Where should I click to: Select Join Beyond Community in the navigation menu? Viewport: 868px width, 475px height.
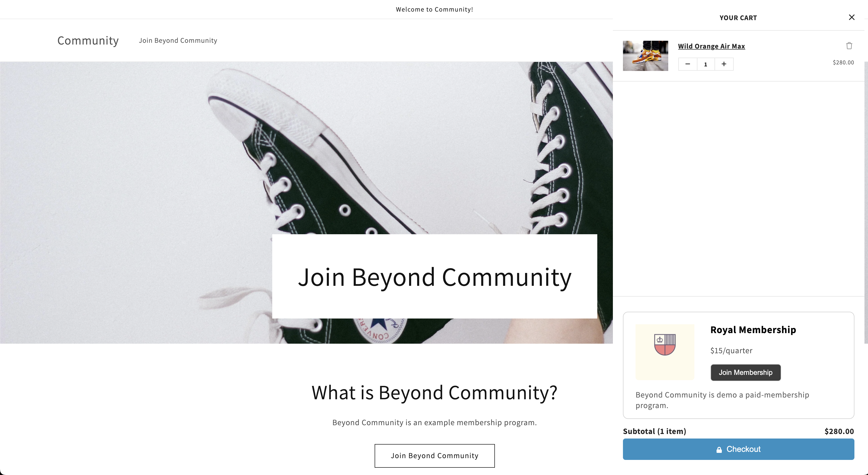point(178,41)
